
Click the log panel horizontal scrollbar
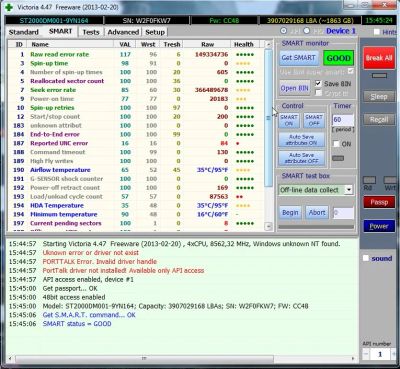pyautogui.click(x=144, y=359)
